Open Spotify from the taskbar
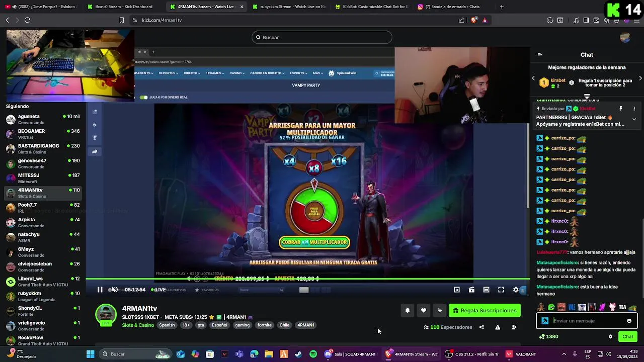This screenshot has width=644, height=362. [x=313, y=354]
